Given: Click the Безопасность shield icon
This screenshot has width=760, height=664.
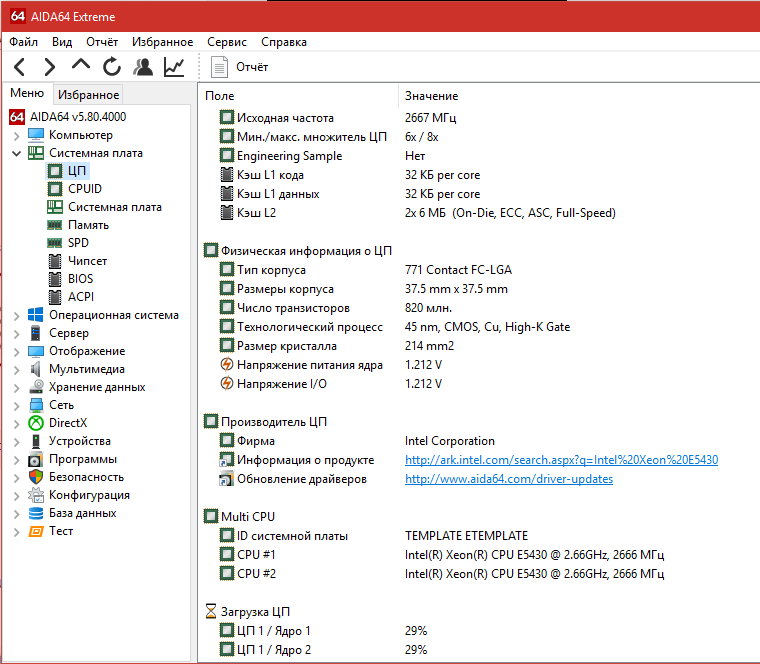Looking at the screenshot, I should [36, 477].
